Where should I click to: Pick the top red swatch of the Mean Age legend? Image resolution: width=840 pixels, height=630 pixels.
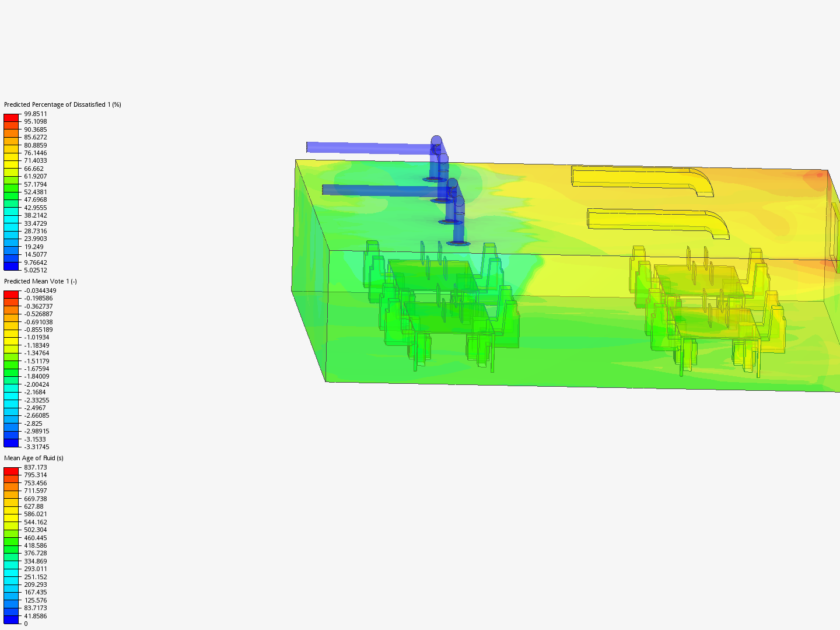(x=12, y=471)
